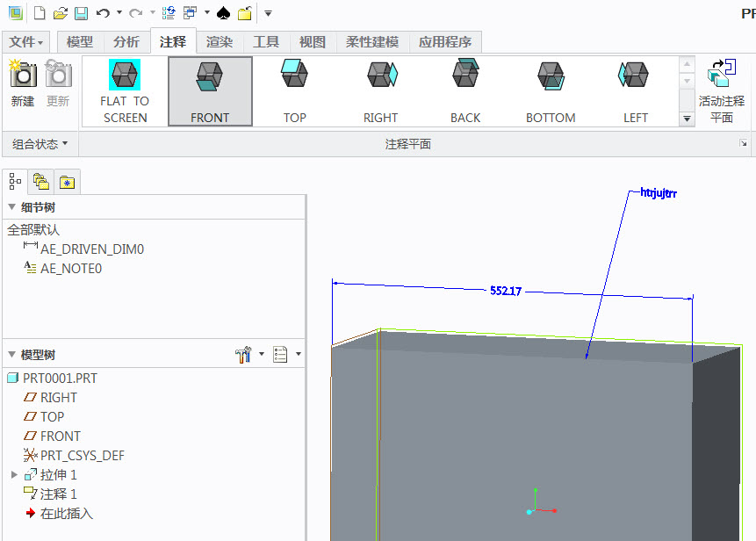Image resolution: width=756 pixels, height=541 pixels.
Task: Switch to the model tree navigator tab
Action: tap(16, 182)
